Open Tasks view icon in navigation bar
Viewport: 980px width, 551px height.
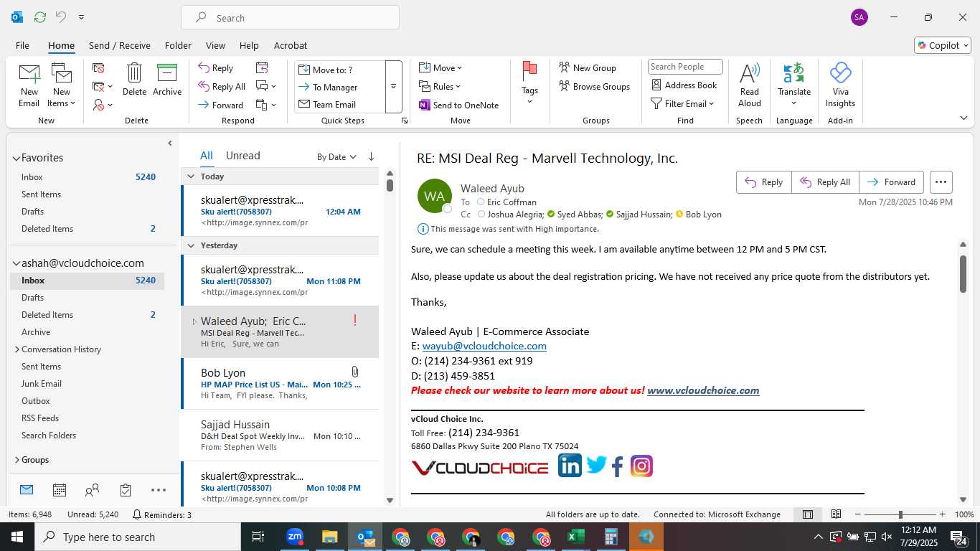point(126,490)
